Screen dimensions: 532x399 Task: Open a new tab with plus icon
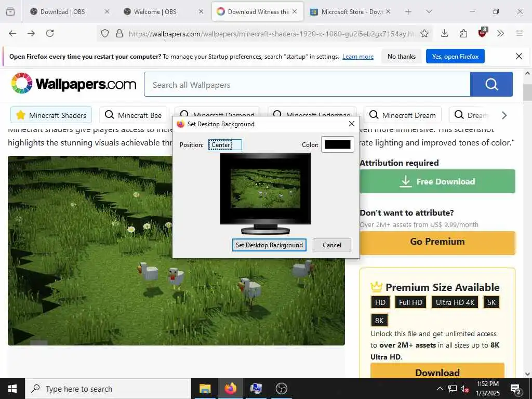[408, 11]
